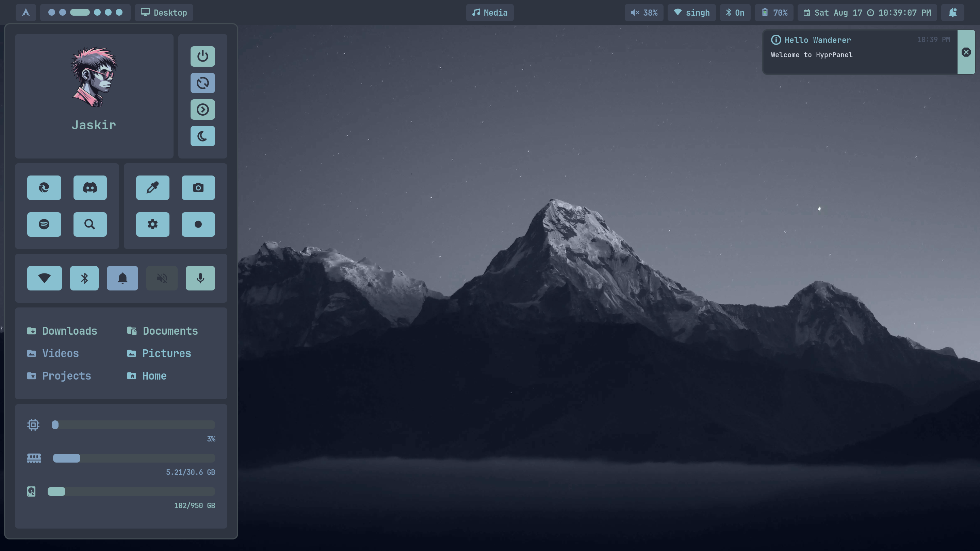Start screen recording with dot button

[198, 224]
